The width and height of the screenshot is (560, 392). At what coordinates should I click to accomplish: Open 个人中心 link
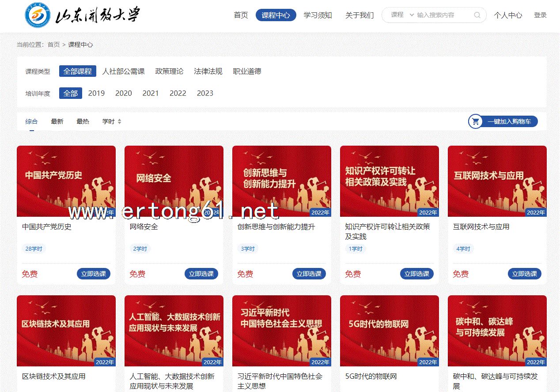508,15
